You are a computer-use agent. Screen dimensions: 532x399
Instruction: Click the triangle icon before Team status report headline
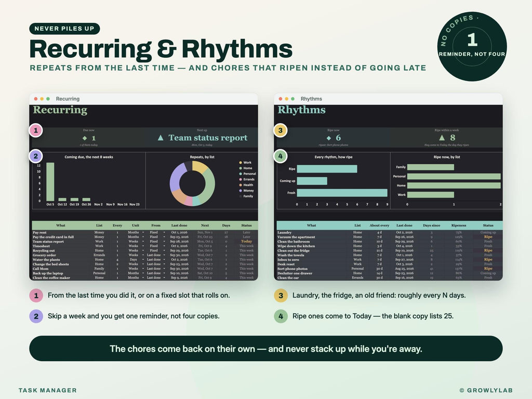pos(161,137)
